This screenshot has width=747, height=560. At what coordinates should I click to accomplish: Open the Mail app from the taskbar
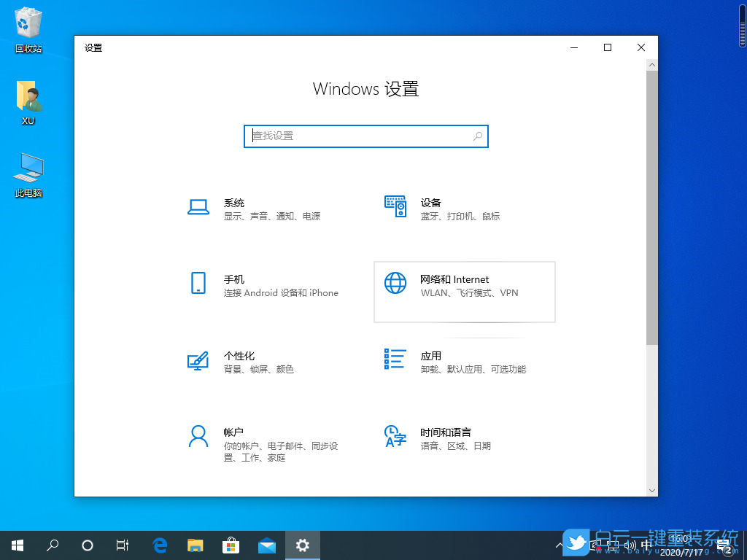pyautogui.click(x=266, y=545)
